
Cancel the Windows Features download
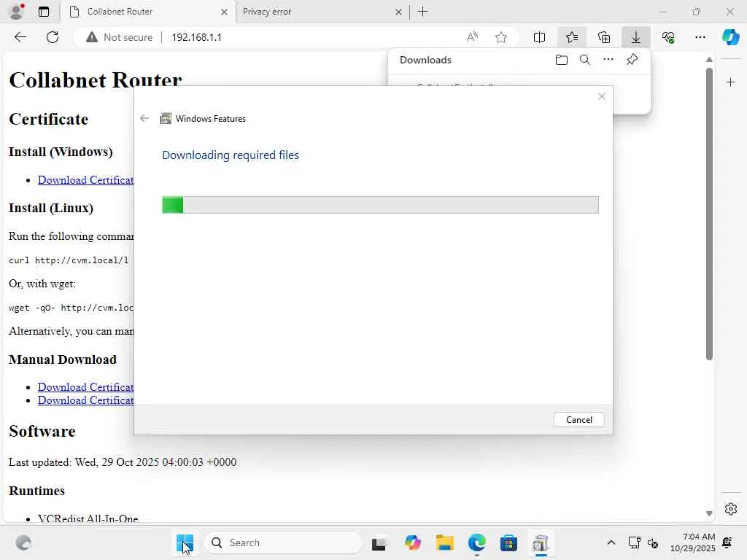coord(578,419)
